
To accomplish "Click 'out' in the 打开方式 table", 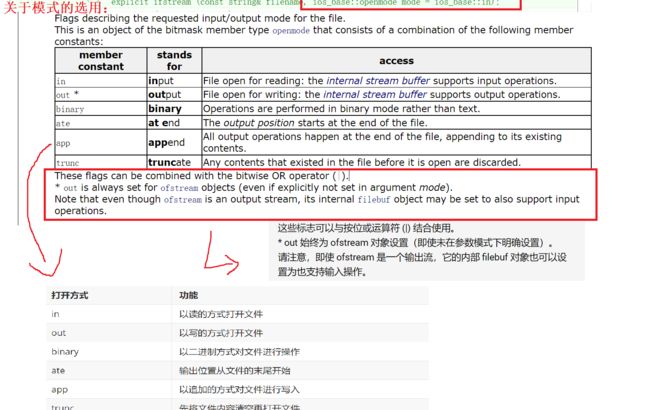I will pos(59,333).
